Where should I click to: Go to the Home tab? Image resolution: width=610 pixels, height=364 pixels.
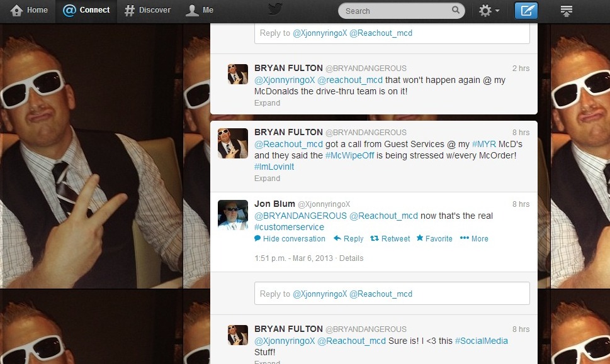[x=29, y=10]
